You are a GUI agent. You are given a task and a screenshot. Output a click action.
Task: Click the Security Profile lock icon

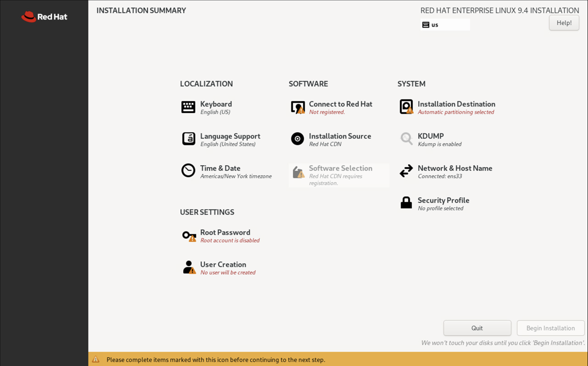point(406,203)
